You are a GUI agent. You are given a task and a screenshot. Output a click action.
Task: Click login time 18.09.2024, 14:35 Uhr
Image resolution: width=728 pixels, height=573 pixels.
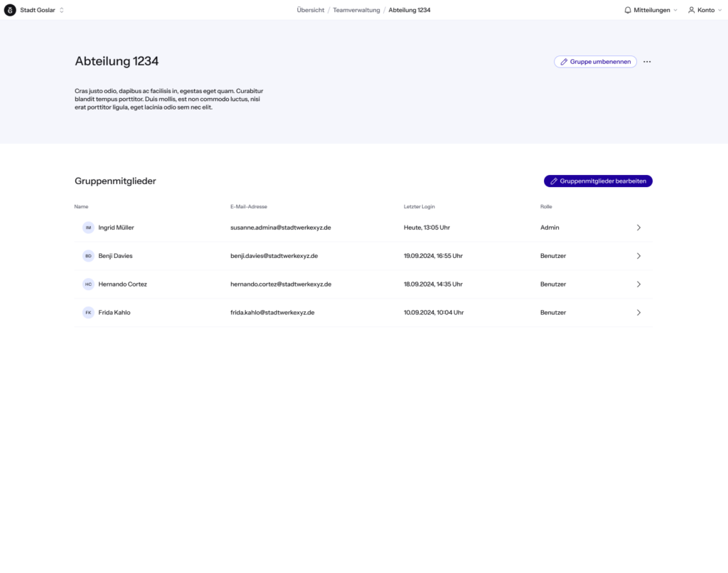click(x=433, y=284)
